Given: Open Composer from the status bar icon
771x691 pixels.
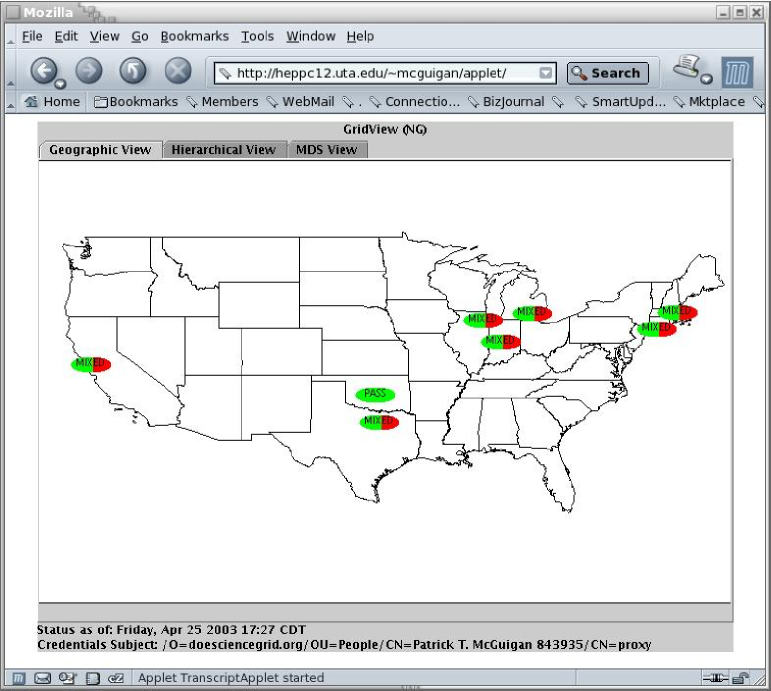Looking at the screenshot, I should (67, 678).
